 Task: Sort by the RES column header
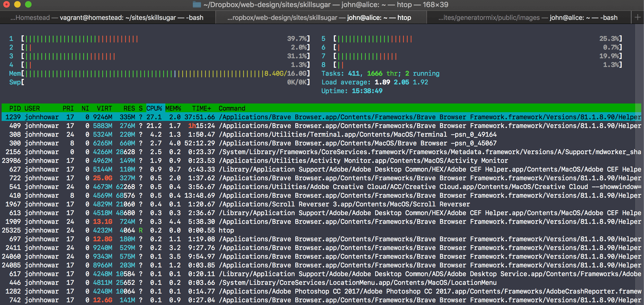click(x=129, y=108)
